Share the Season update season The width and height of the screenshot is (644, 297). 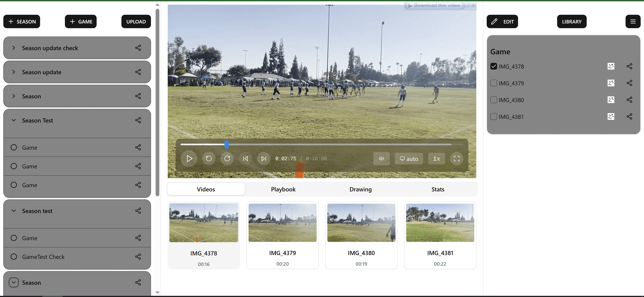tap(138, 72)
